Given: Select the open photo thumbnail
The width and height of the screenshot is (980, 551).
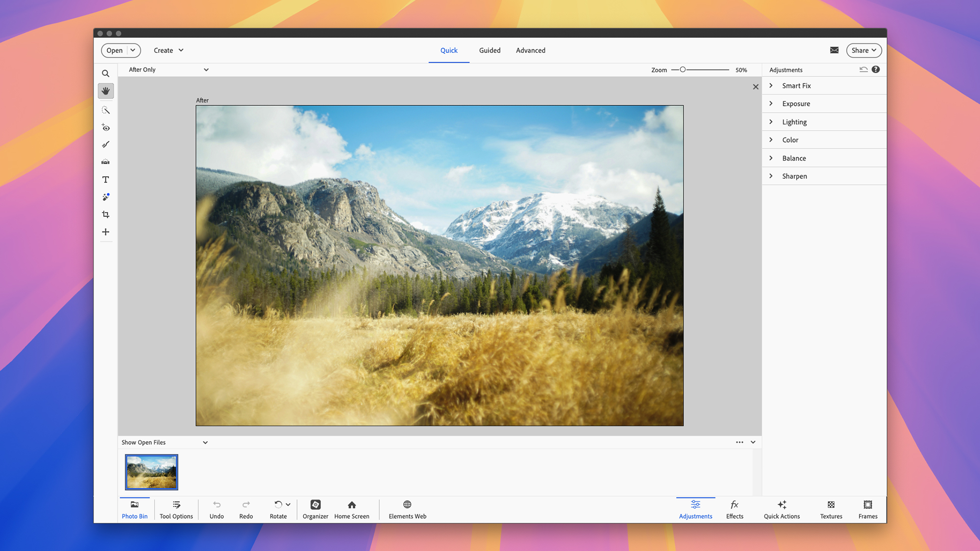Looking at the screenshot, I should click(151, 472).
